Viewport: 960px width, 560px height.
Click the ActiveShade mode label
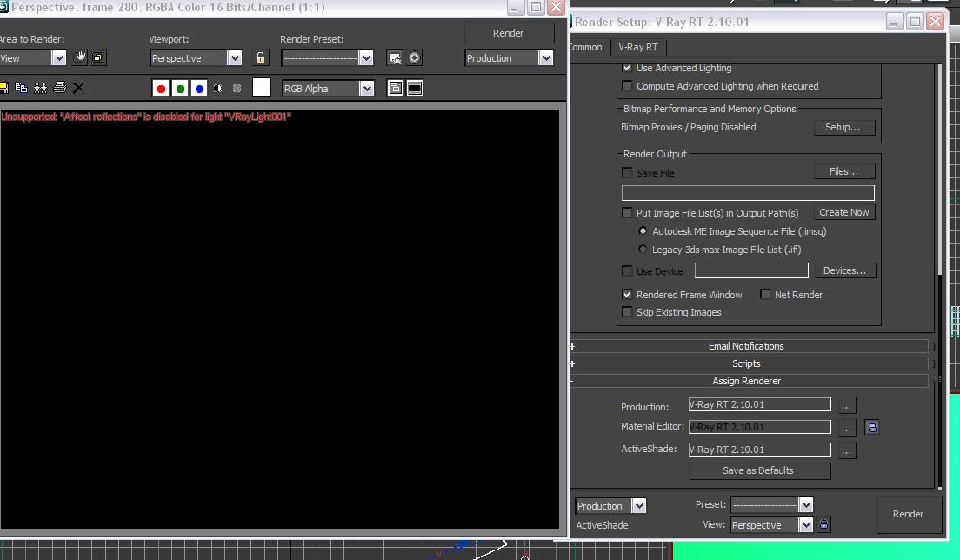[602, 525]
